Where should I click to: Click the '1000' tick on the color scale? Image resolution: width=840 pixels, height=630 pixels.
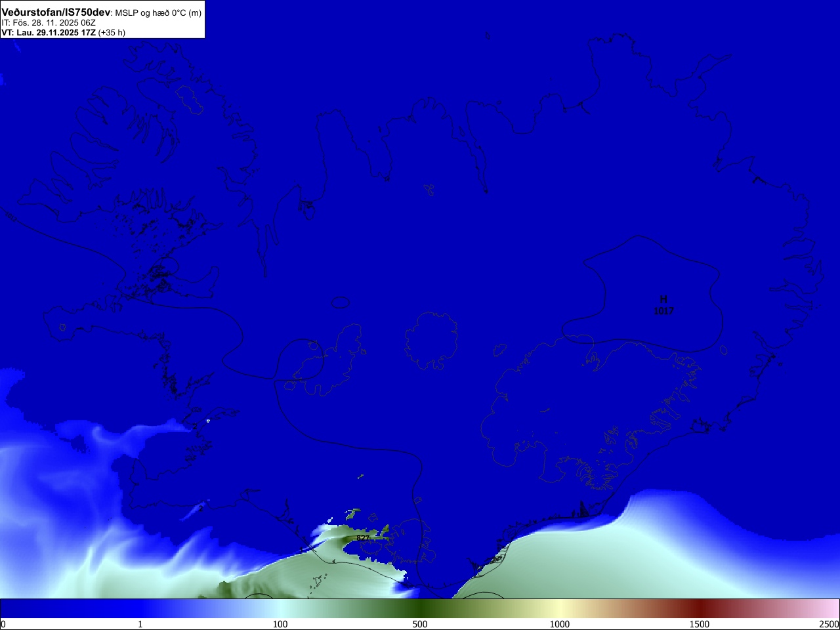560,624
